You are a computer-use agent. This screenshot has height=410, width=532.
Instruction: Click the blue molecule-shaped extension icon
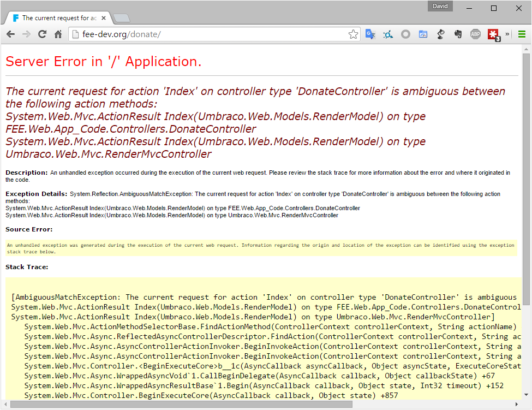[x=388, y=34]
